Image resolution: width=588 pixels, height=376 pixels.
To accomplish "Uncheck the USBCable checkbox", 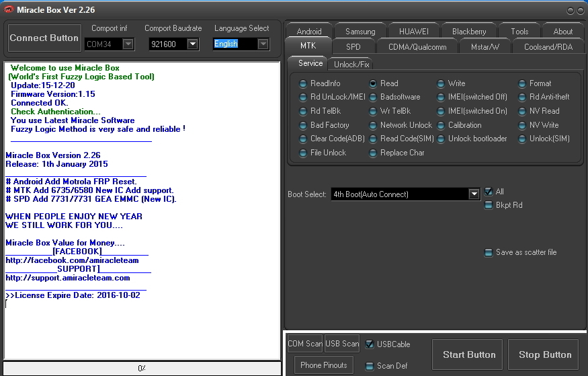I will click(x=370, y=344).
